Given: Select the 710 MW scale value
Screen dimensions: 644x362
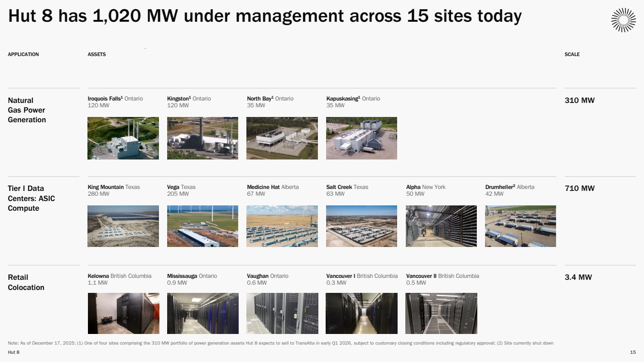Looking at the screenshot, I should pyautogui.click(x=579, y=188).
